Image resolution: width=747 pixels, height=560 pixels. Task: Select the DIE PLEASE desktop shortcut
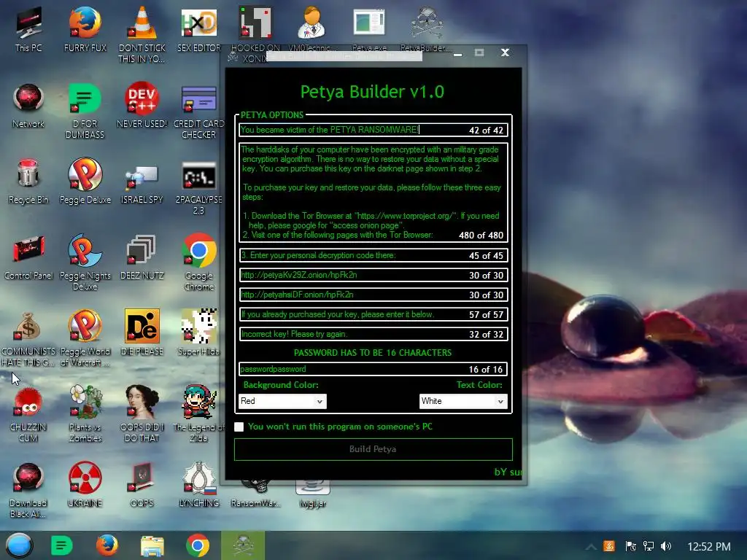tap(142, 332)
